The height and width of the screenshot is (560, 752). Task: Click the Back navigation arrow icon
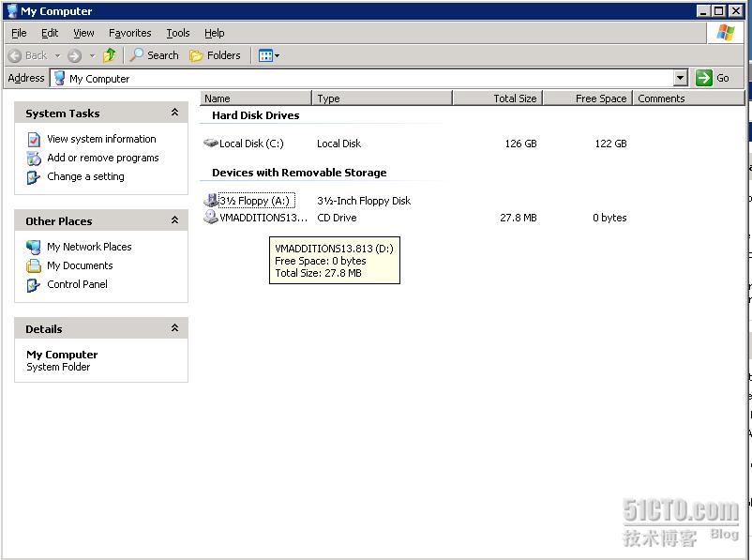15,55
